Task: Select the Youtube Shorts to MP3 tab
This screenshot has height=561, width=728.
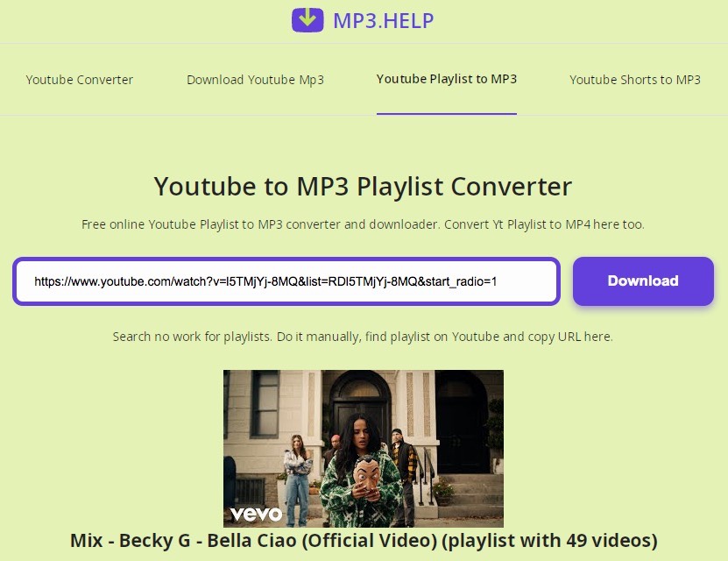Action: pyautogui.click(x=634, y=80)
